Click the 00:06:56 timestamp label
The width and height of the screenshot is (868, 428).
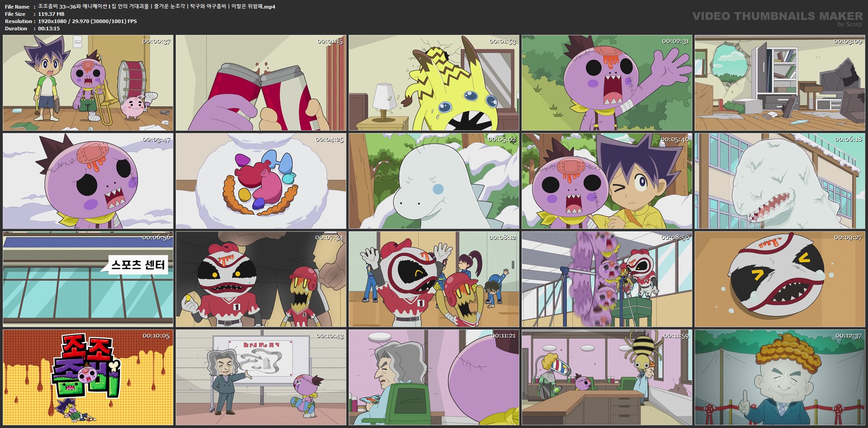point(156,237)
